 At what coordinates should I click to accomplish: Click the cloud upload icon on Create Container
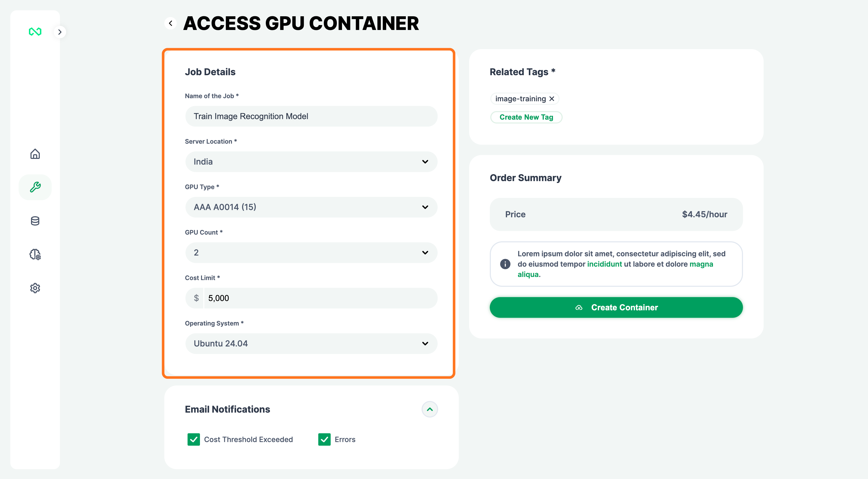[x=579, y=307]
